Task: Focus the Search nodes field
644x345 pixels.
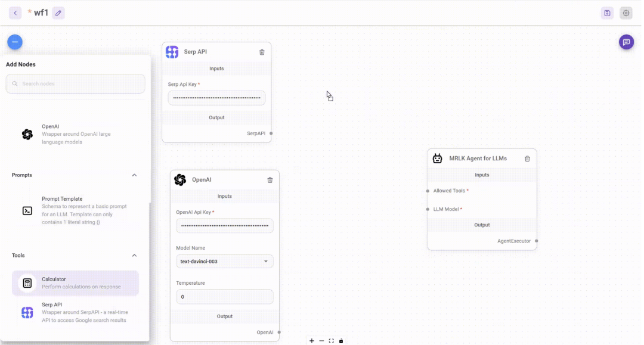Action: pyautogui.click(x=75, y=83)
